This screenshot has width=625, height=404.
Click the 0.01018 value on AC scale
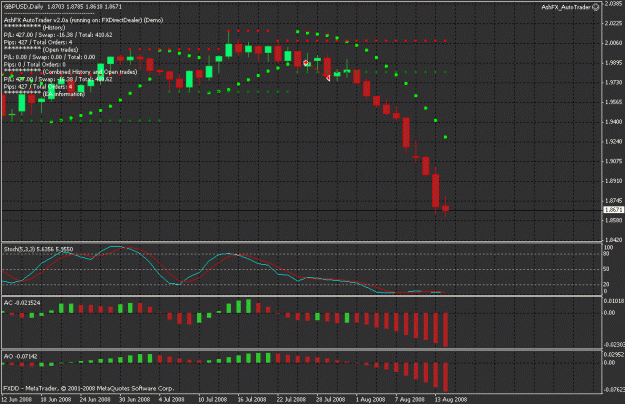(x=614, y=300)
